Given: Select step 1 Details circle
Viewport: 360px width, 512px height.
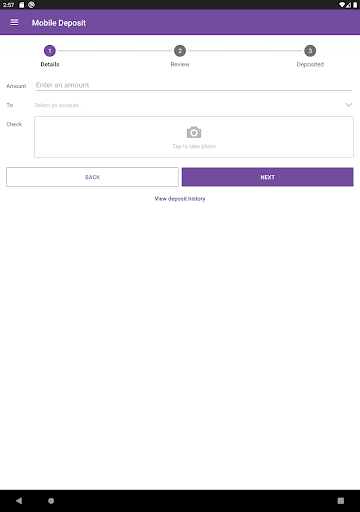Looking at the screenshot, I should coord(50,51).
